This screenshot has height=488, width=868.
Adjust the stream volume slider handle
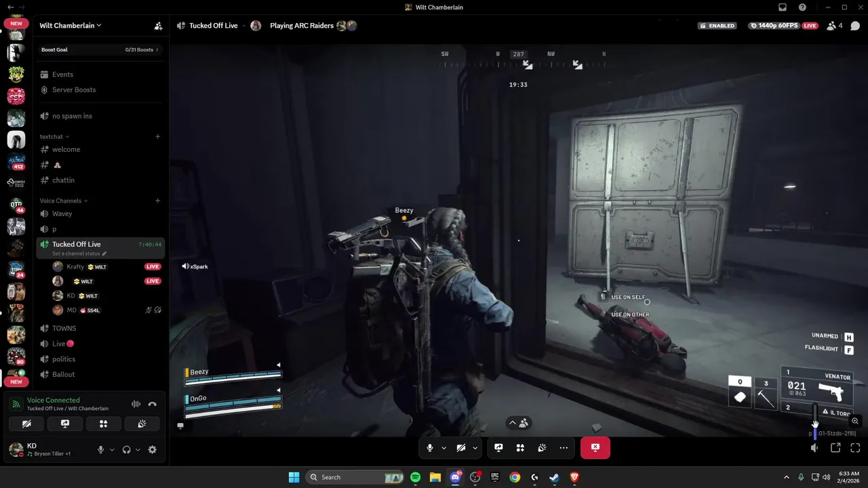pos(815,424)
